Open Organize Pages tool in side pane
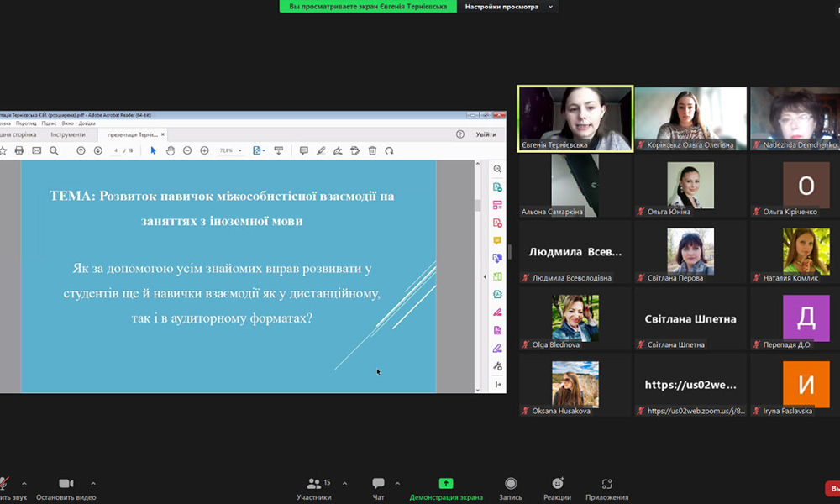Viewport: 840px width, 504px height. (497, 276)
